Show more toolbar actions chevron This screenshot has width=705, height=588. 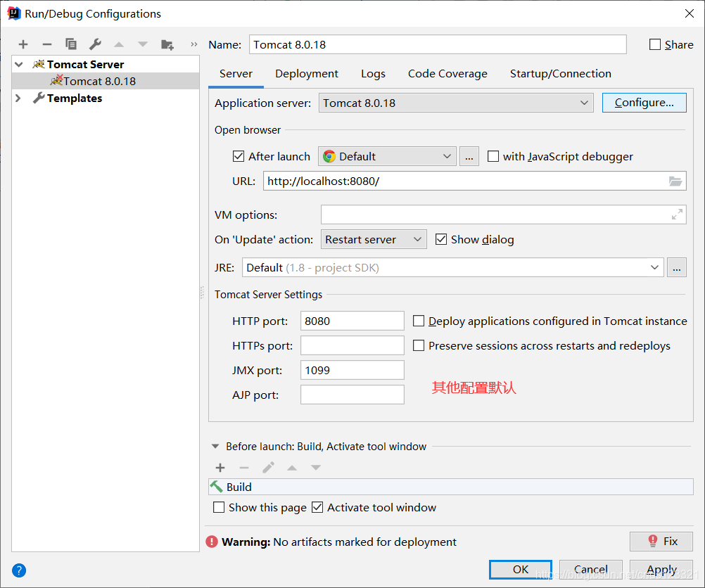tap(193, 44)
